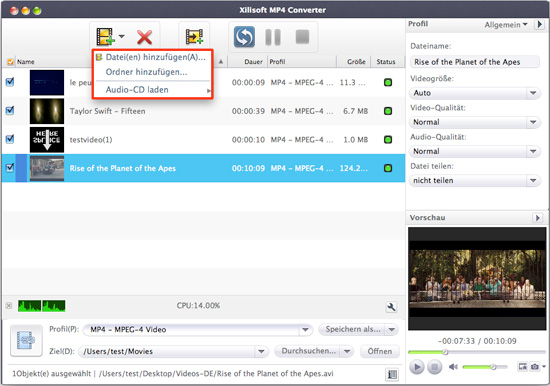This screenshot has width=550, height=386.
Task: Uncheck Rise of the Planet of the Apes checkbox
Action: coord(10,167)
